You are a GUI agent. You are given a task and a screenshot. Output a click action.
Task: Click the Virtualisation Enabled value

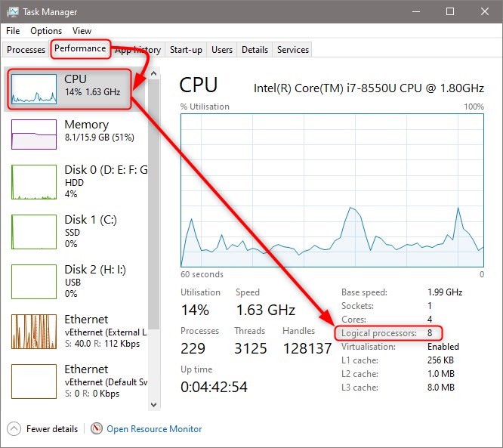coord(443,347)
